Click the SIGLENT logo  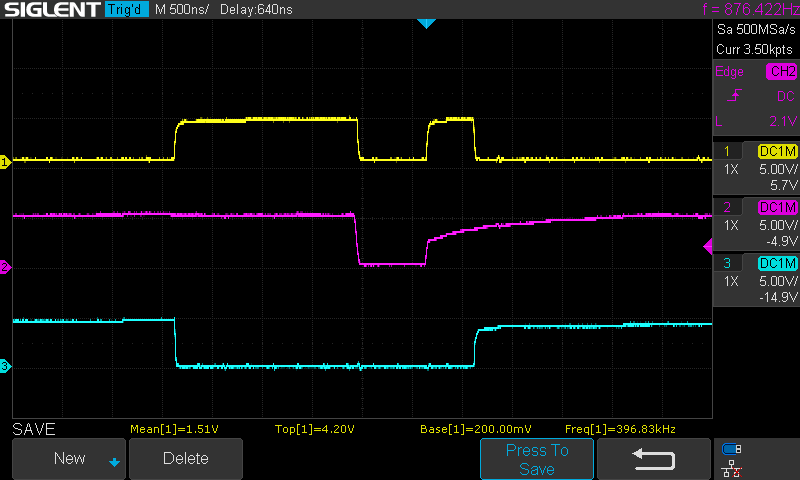[x=52, y=9]
